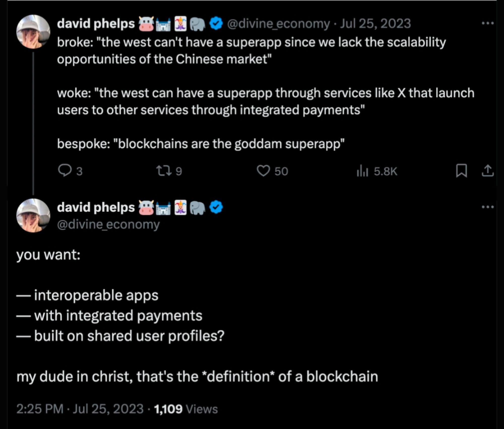
Task: Click the Jul 25, 2023 date link
Action: (375, 23)
